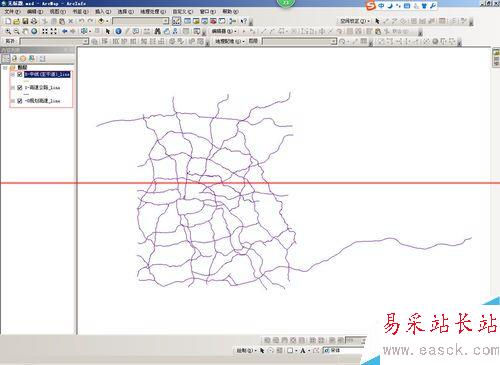Screen dimensions: 500x365
Task: Select the third _line layer name
Action: 42,101
